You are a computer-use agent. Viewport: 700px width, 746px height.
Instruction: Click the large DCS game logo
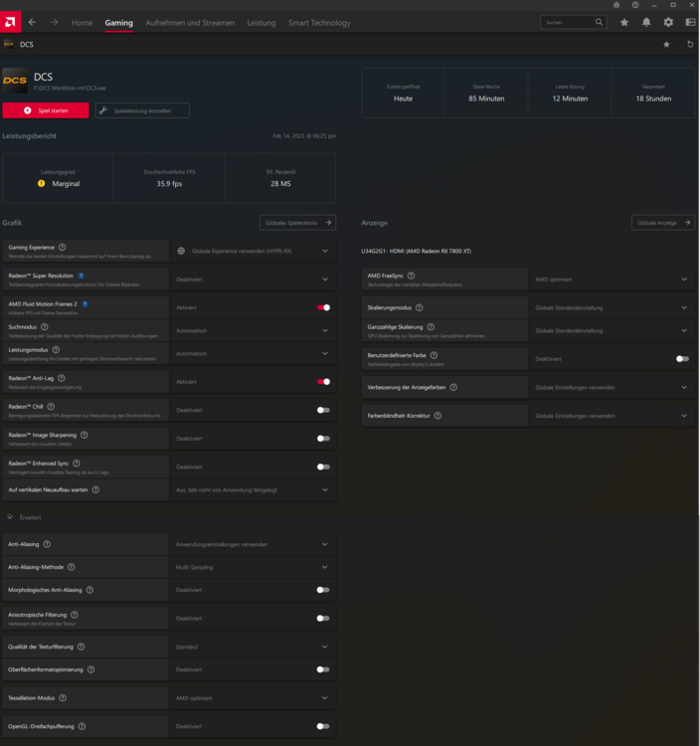click(15, 80)
